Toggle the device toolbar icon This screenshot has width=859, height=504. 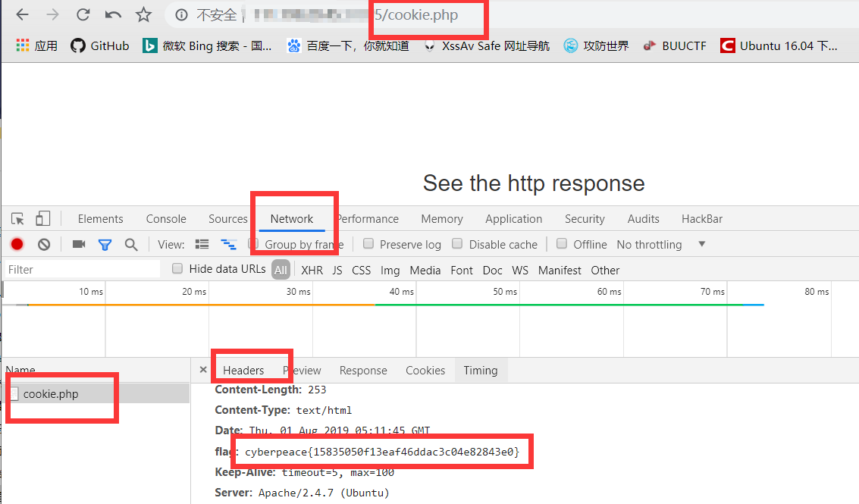pyautogui.click(x=42, y=218)
